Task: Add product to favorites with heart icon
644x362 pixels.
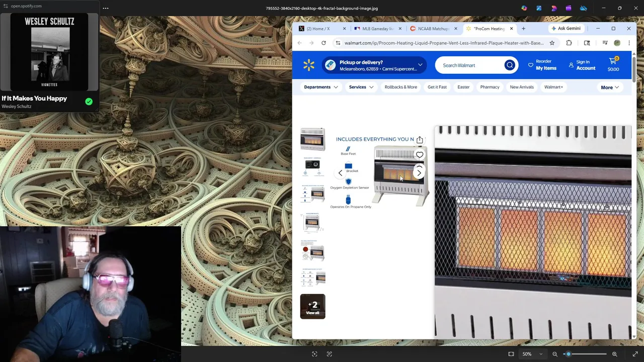Action: point(420,155)
